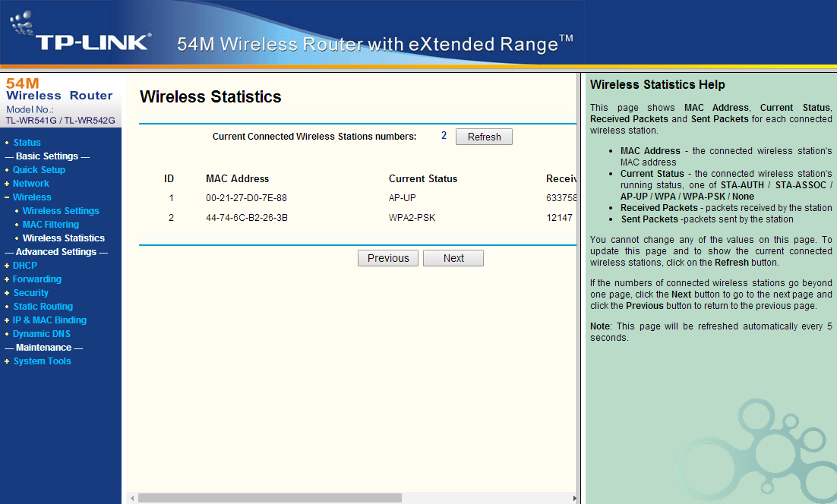Open the Status page link
Screen dimensions: 837x504
[x=27, y=143]
